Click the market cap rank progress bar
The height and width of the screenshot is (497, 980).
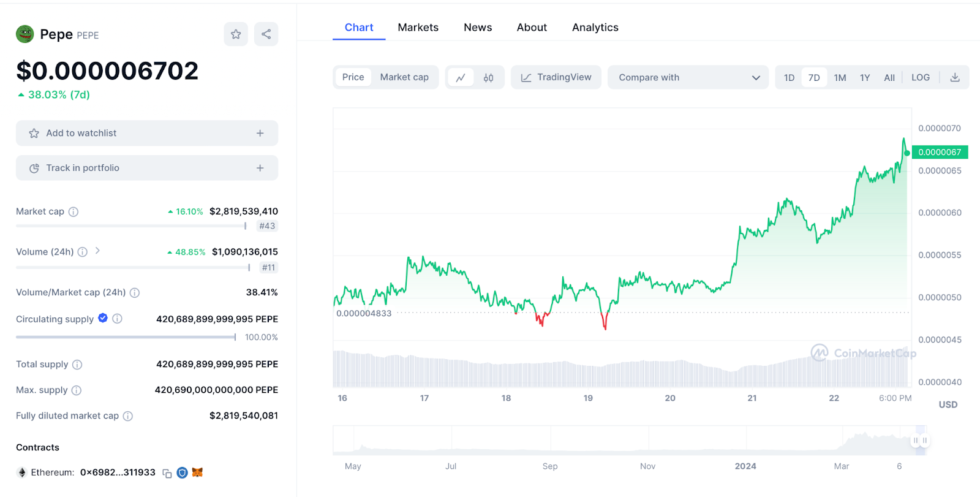point(131,226)
